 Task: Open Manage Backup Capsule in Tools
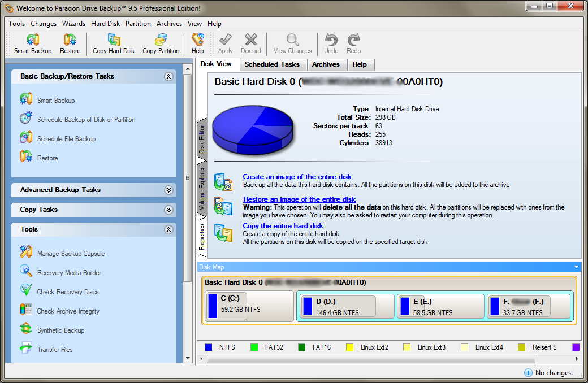pos(71,254)
